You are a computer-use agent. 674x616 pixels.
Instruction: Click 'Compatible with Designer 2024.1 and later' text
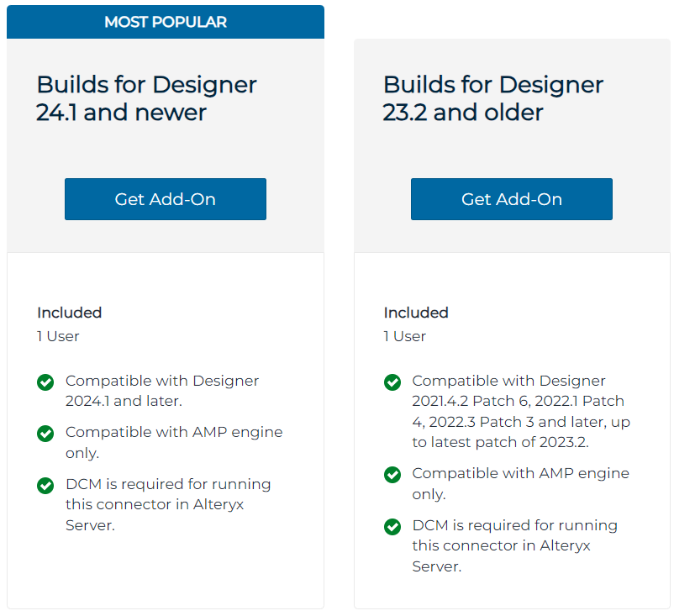162,391
